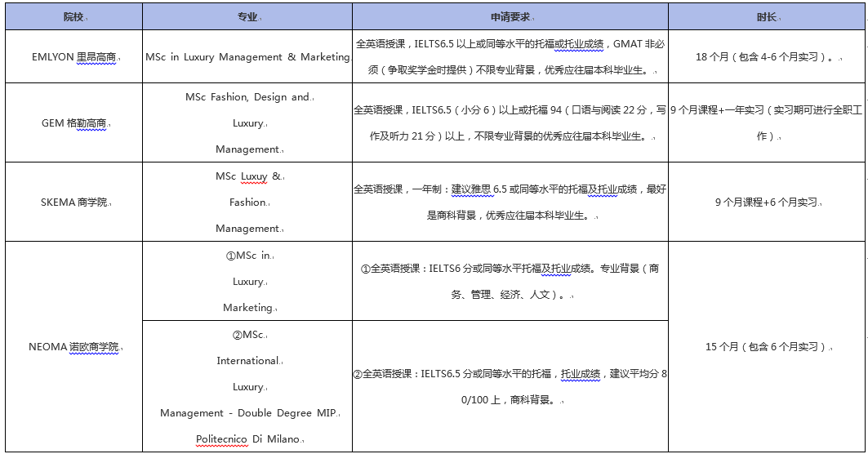Click the 18个月 duration cell for EMLYON

pos(765,57)
